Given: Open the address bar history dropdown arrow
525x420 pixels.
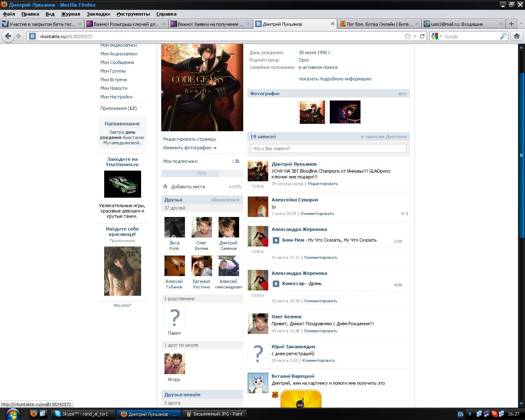Looking at the screenshot, I should [415, 36].
